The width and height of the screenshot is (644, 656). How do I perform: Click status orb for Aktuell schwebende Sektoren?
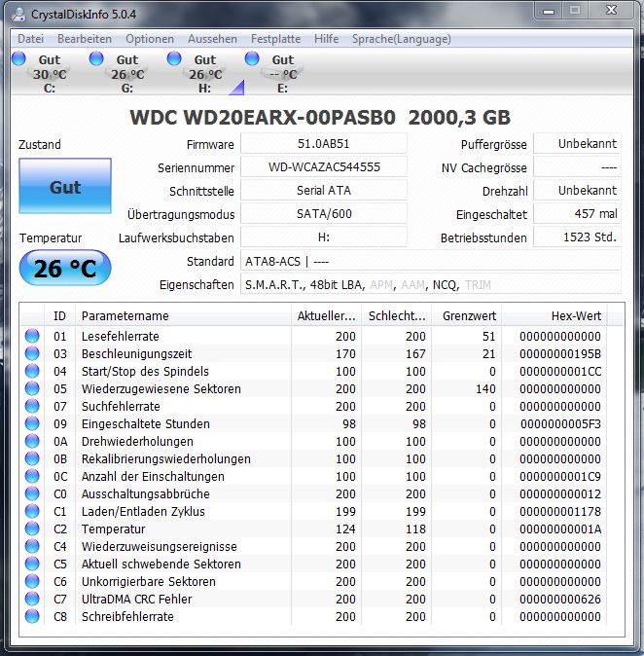pos(32,564)
